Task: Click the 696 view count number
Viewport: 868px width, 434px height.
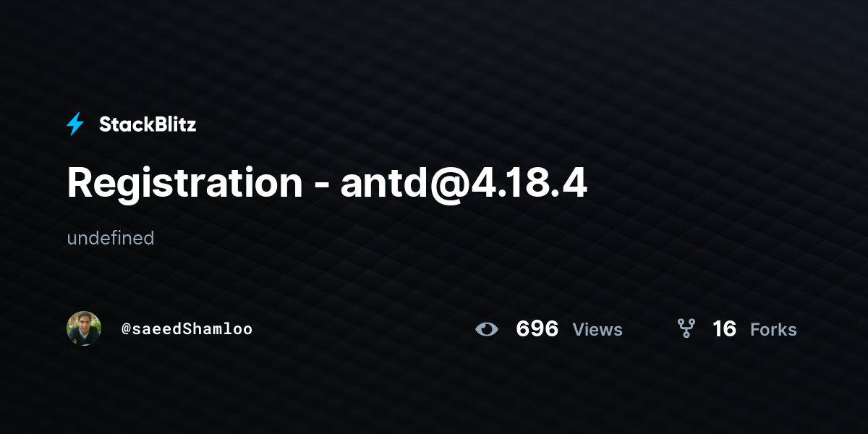Action: (x=537, y=329)
